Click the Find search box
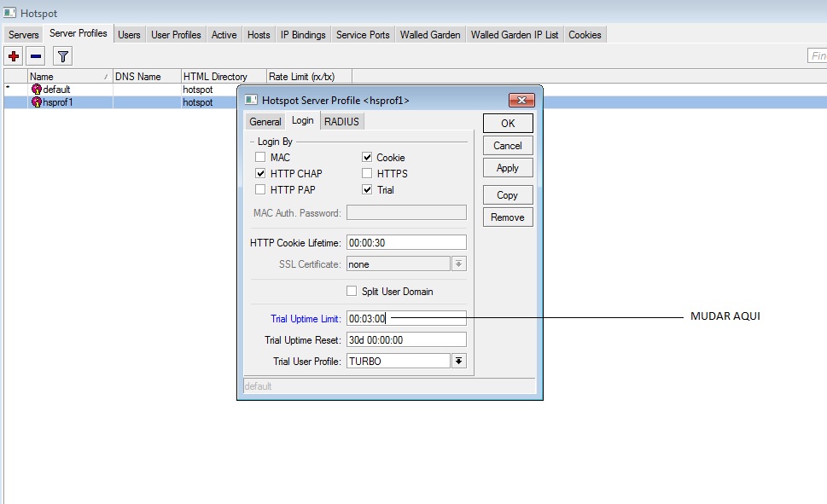The width and height of the screenshot is (827, 504). (817, 55)
